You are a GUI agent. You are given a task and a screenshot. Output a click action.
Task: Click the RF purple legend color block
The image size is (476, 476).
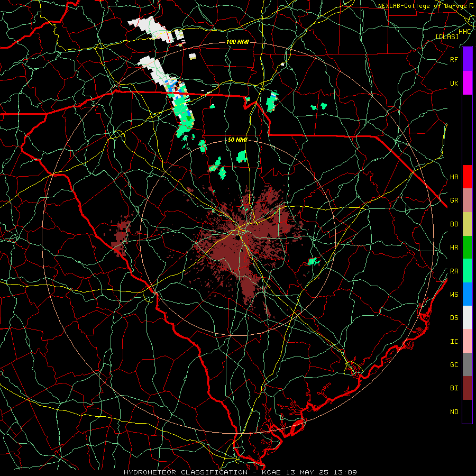coord(467,59)
